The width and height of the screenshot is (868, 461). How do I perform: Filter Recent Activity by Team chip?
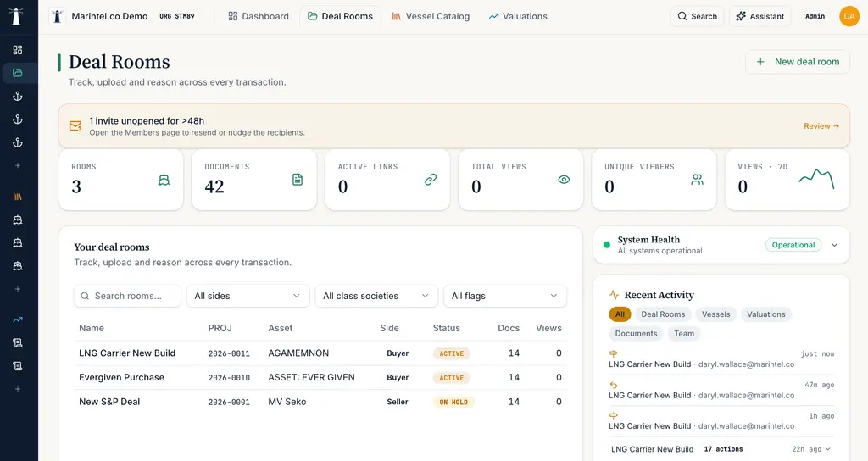pyautogui.click(x=684, y=334)
